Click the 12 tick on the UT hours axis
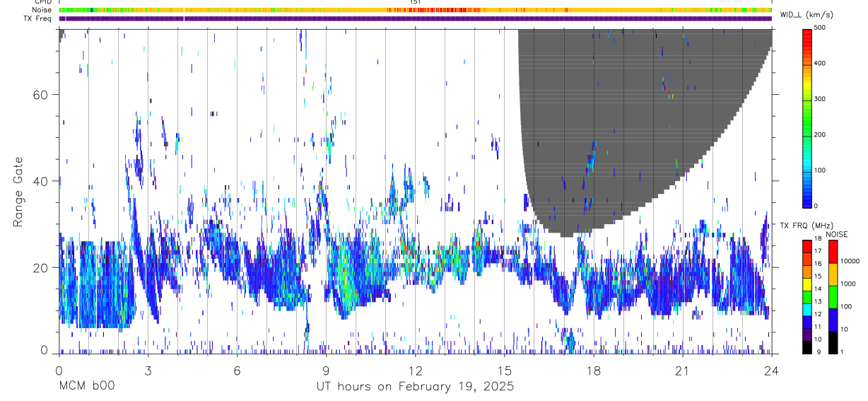The width and height of the screenshot is (868, 401). click(416, 370)
